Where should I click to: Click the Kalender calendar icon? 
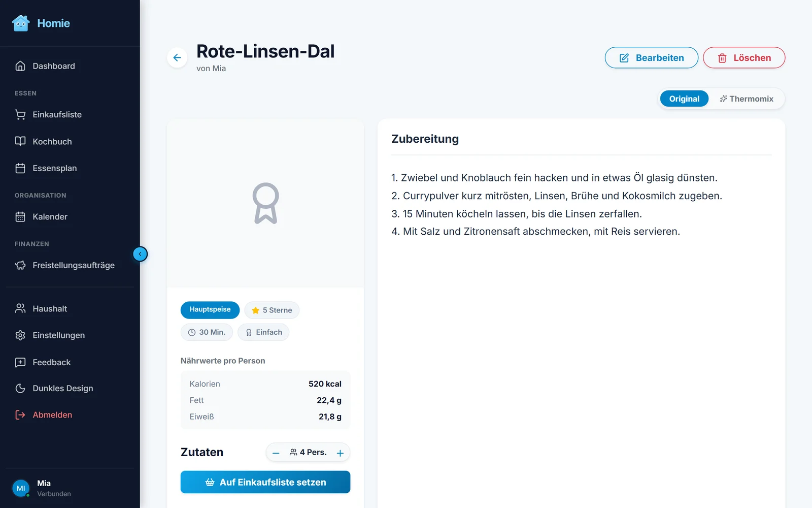point(20,217)
